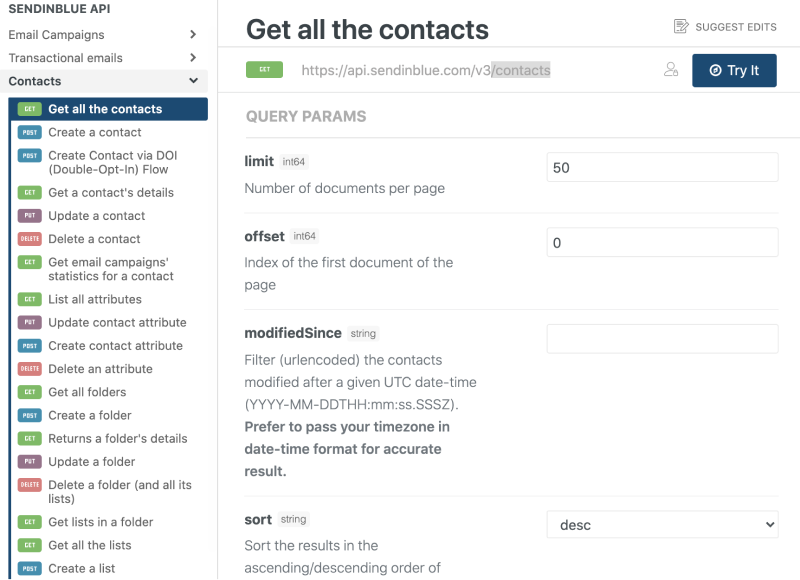Open Create Contact via DOI Flow page
Viewport: 800px width, 580px height.
[x=112, y=162]
